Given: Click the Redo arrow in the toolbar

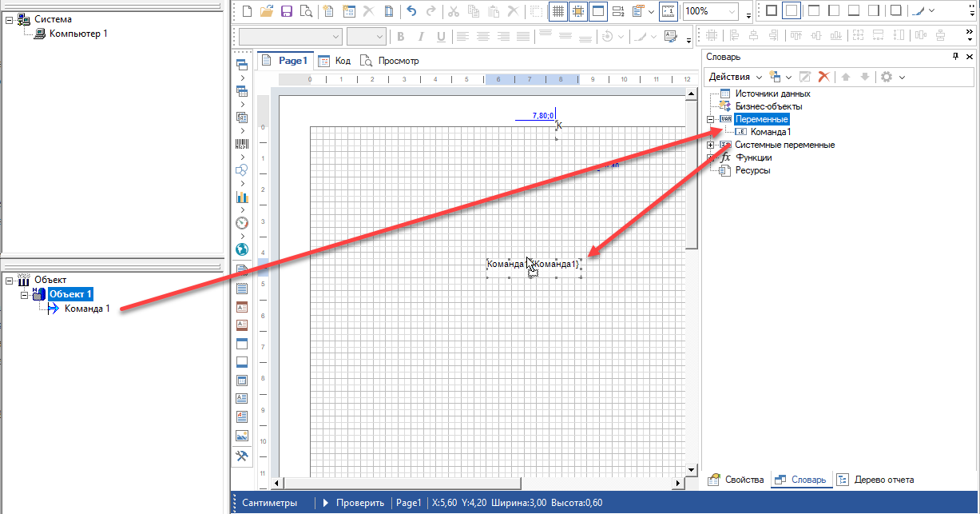Looking at the screenshot, I should pos(431,11).
